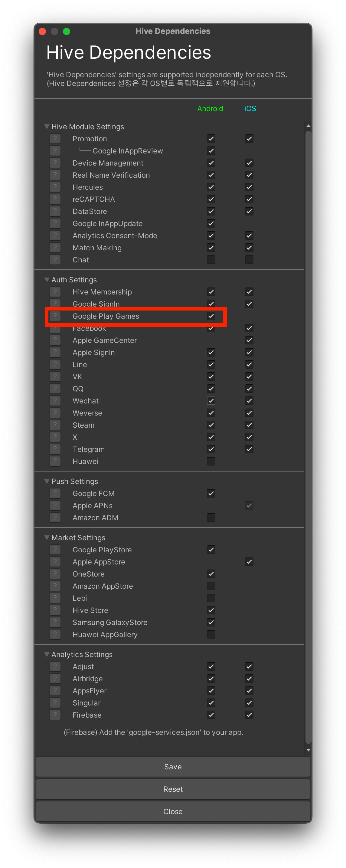Click the Close button at the bottom
346x868 pixels.
click(173, 811)
